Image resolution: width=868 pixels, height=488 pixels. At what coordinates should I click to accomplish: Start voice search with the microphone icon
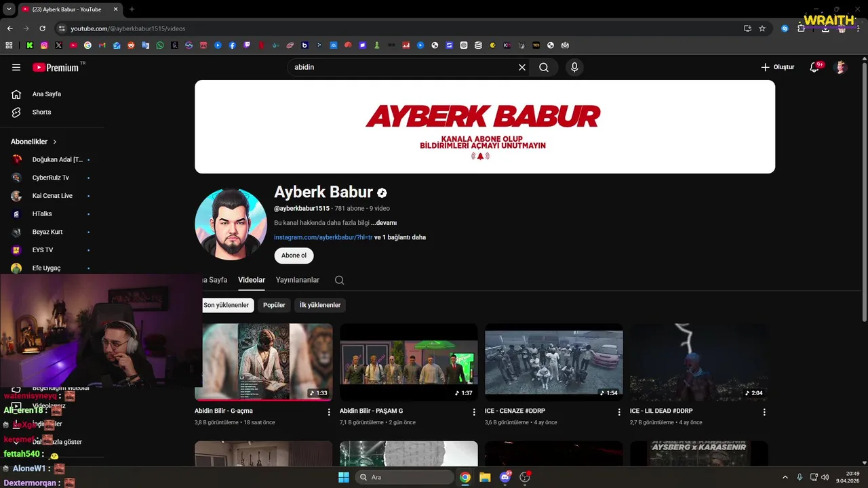coord(574,67)
